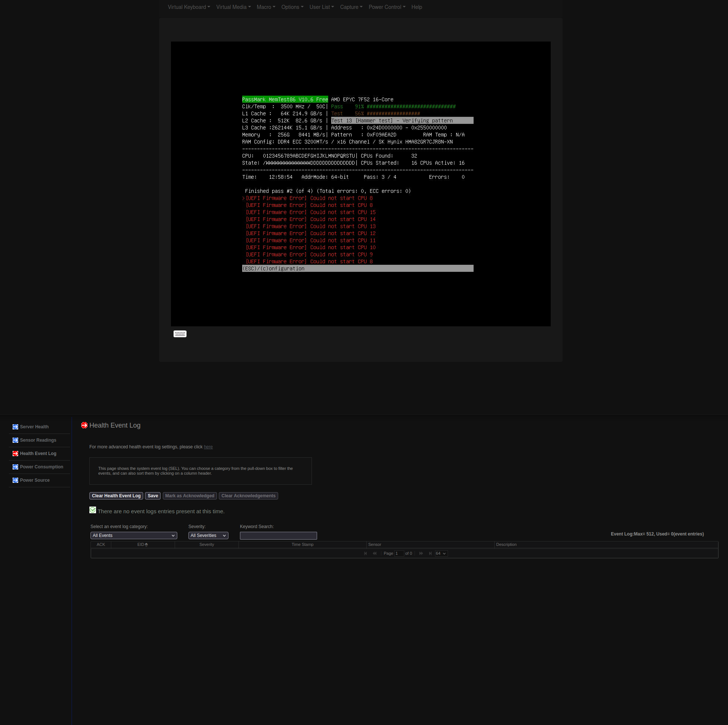Click the page number input box

(x=399, y=554)
